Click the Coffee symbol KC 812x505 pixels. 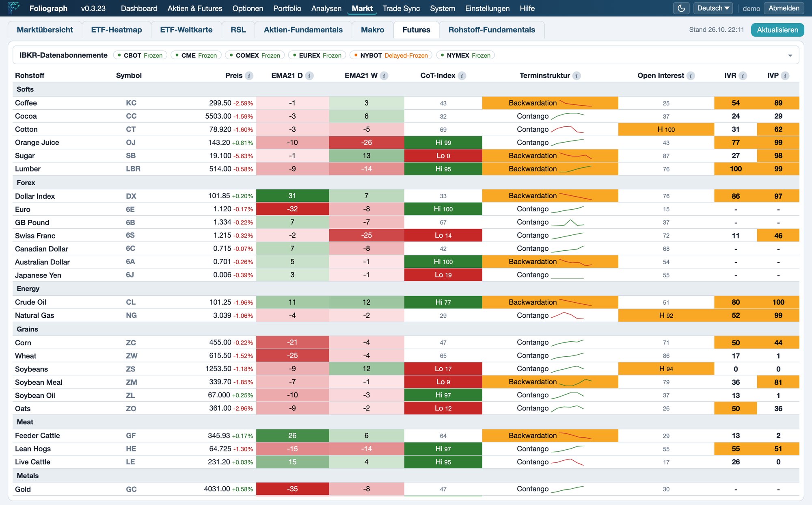[131, 103]
